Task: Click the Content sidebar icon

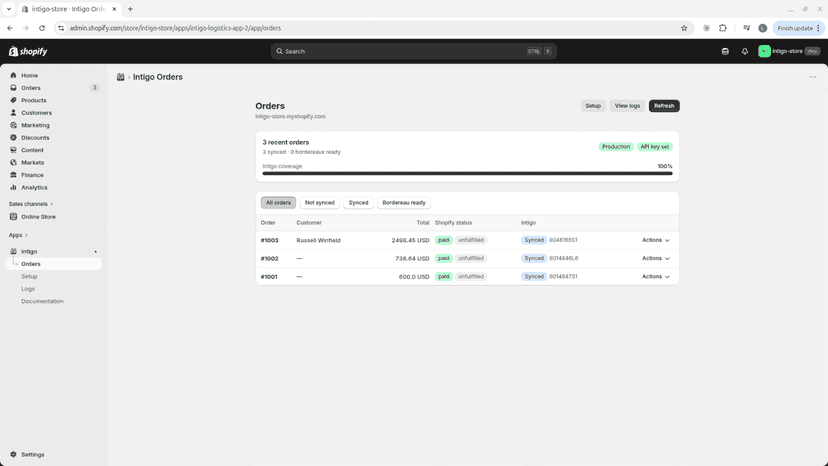Action: tap(13, 150)
